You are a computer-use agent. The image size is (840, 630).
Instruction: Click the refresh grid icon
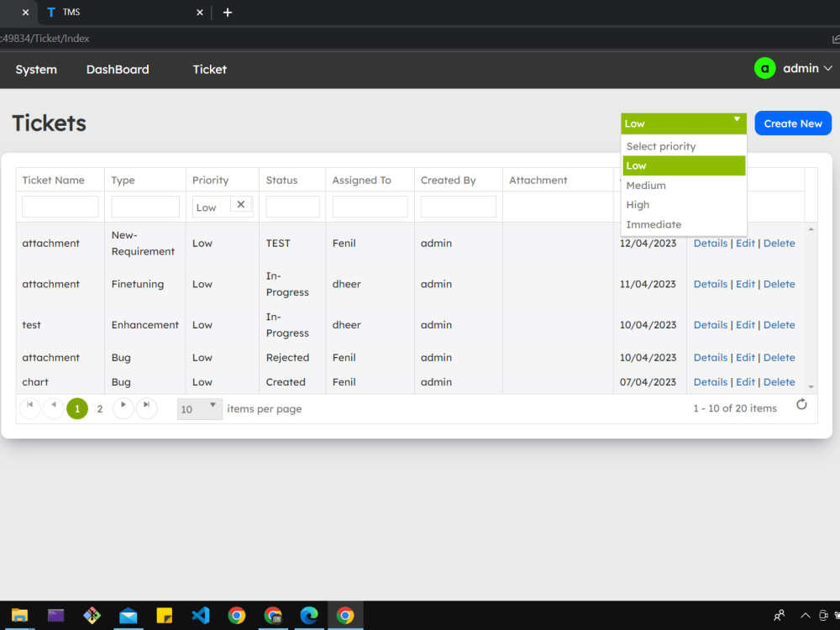tap(801, 405)
